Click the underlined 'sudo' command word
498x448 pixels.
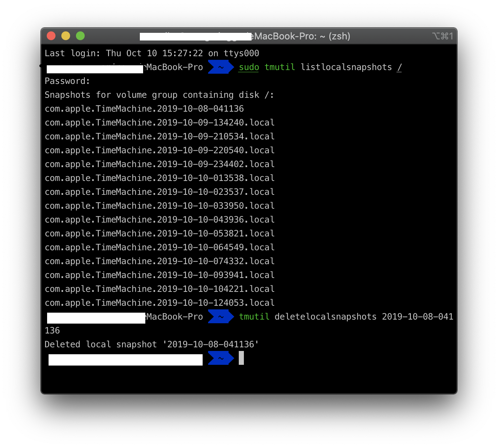pos(249,67)
